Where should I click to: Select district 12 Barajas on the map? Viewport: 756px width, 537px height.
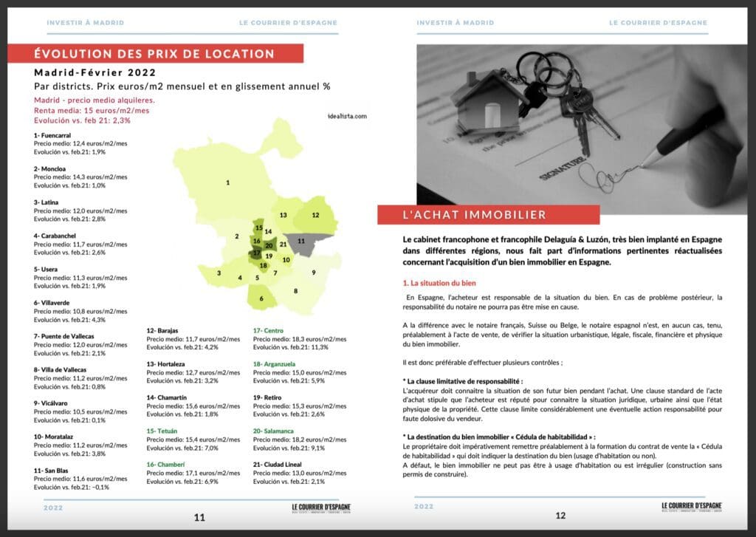pyautogui.click(x=315, y=215)
